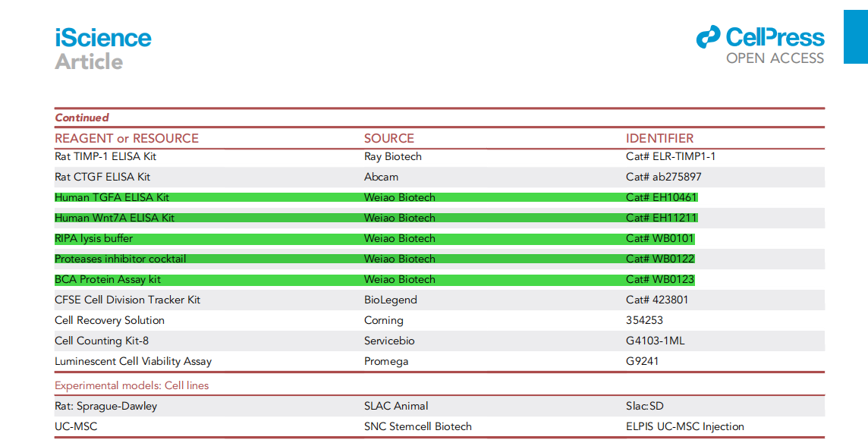Click the Continued table label
Screen dimensions: 868x443
coord(82,118)
